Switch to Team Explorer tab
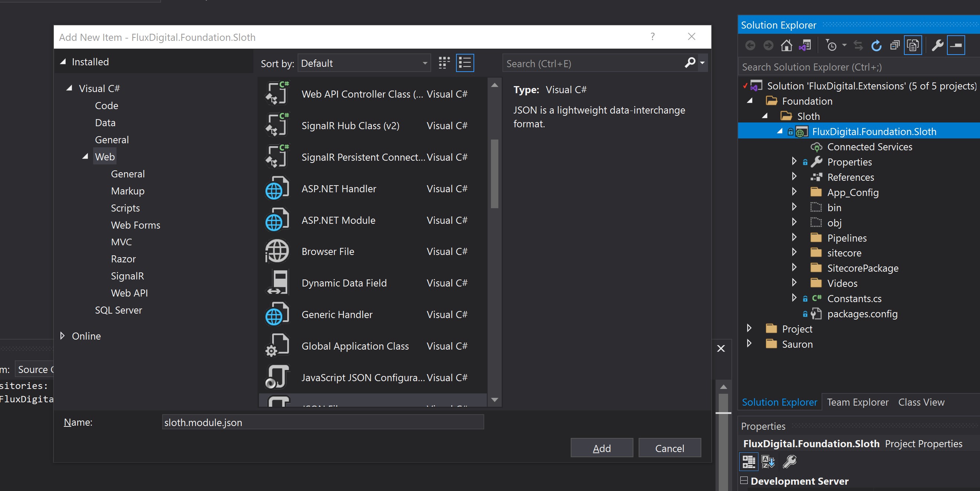Image resolution: width=980 pixels, height=491 pixels. (858, 402)
